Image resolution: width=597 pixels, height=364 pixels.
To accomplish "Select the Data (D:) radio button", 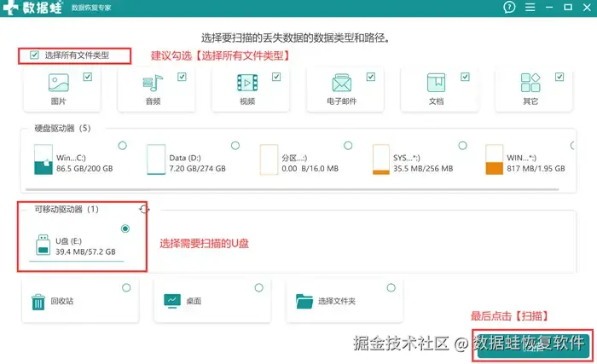I will (x=235, y=146).
